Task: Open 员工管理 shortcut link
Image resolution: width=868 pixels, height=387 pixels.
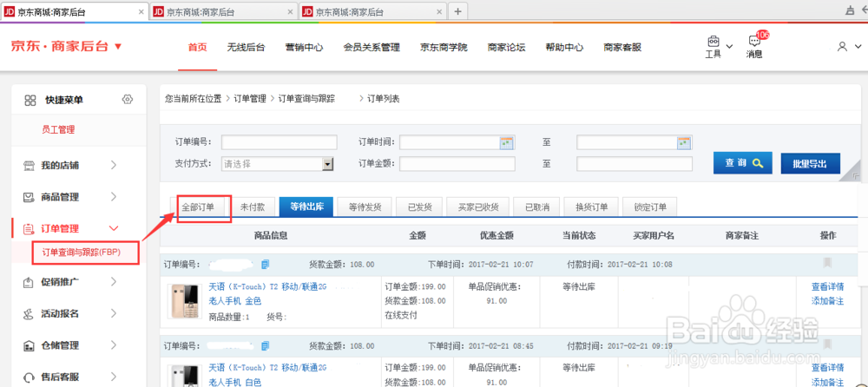Action: click(x=58, y=129)
